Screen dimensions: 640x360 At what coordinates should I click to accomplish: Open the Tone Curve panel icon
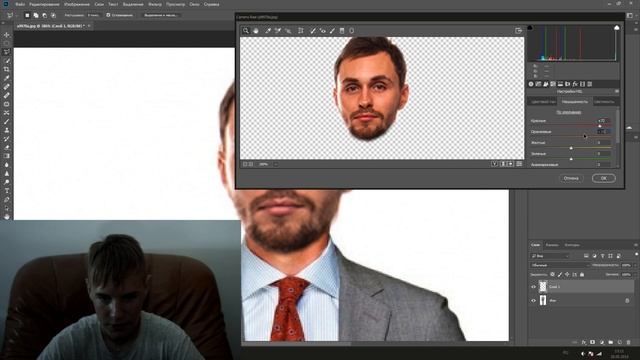coord(538,84)
